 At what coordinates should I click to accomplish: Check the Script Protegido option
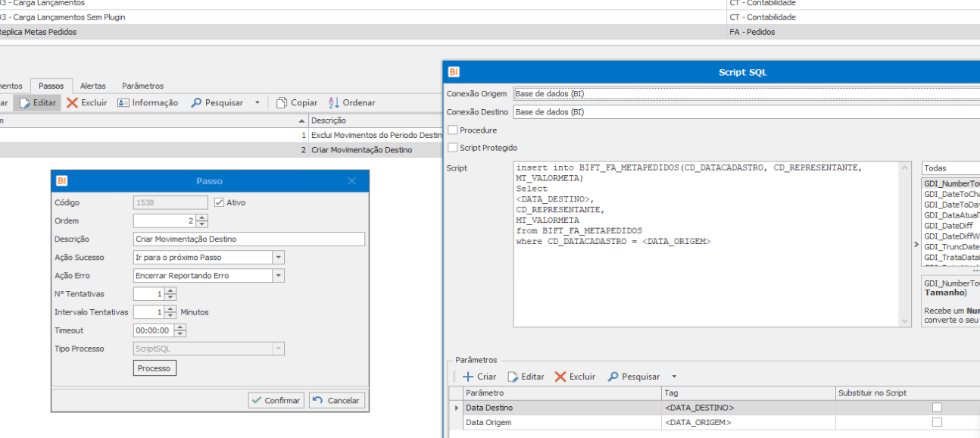coord(453,148)
